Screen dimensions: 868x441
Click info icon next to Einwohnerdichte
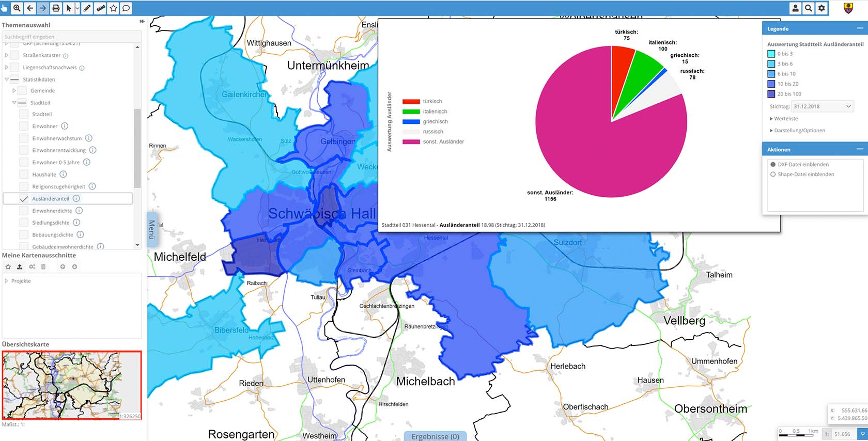79,211
